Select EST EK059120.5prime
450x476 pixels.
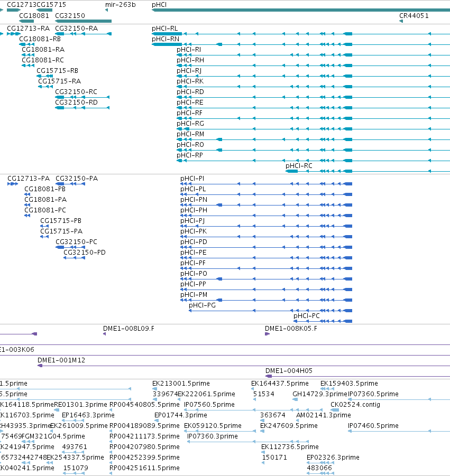213,426
